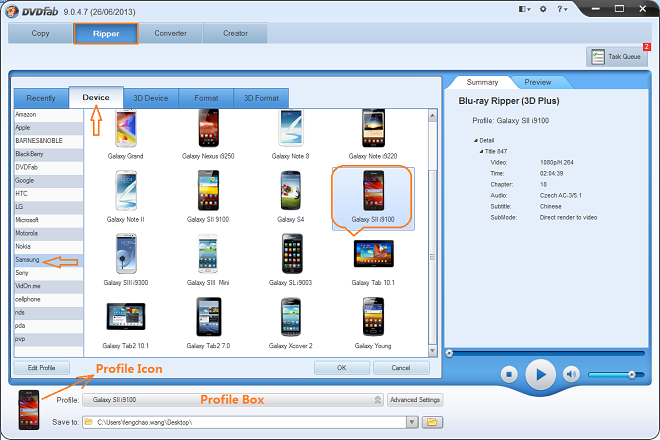This screenshot has height=440, width=660.
Task: Open Advanced Settings
Action: pos(415,400)
